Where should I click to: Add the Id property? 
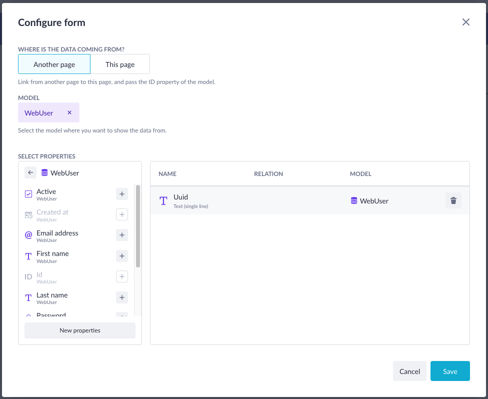[122, 277]
